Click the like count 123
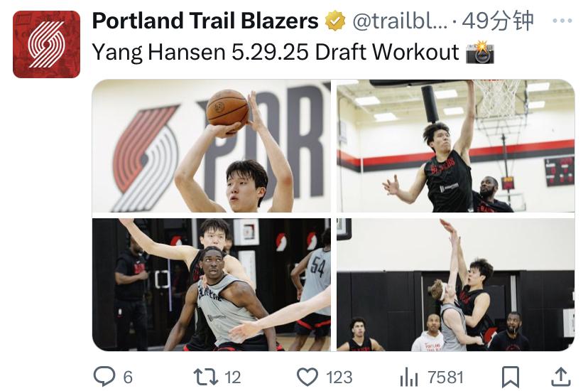 tap(339, 377)
